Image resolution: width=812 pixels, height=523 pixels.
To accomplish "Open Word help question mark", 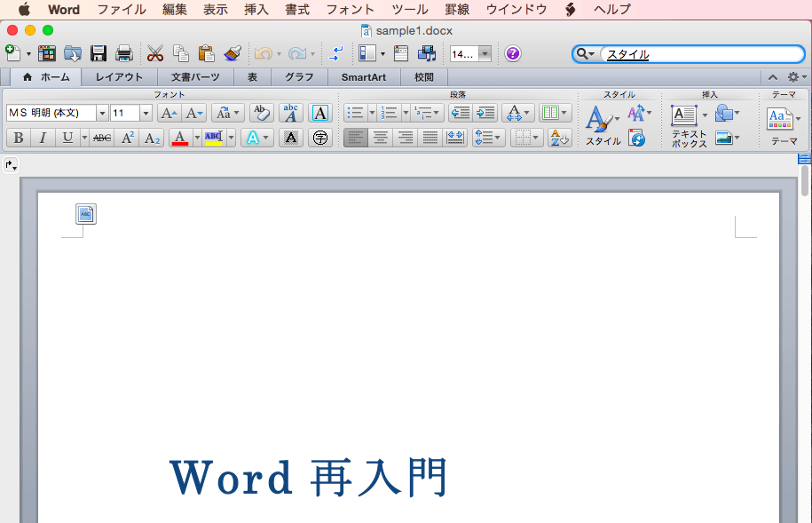I will point(513,53).
